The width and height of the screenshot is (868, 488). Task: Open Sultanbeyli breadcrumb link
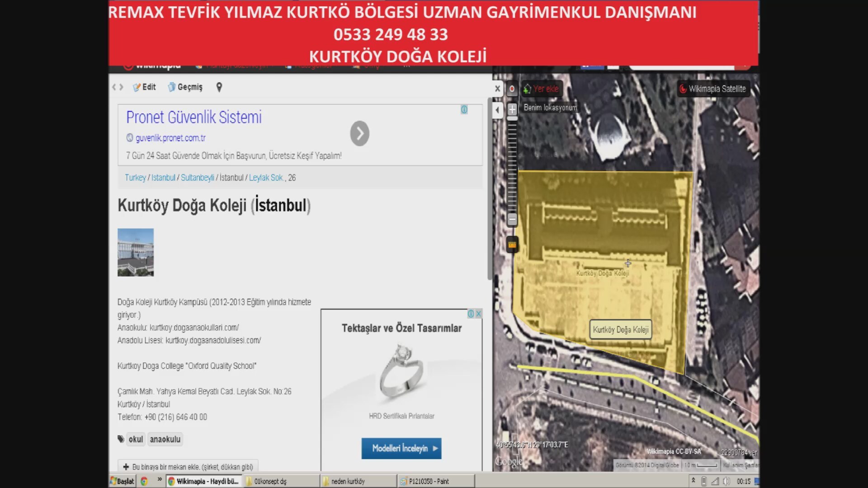[198, 178]
